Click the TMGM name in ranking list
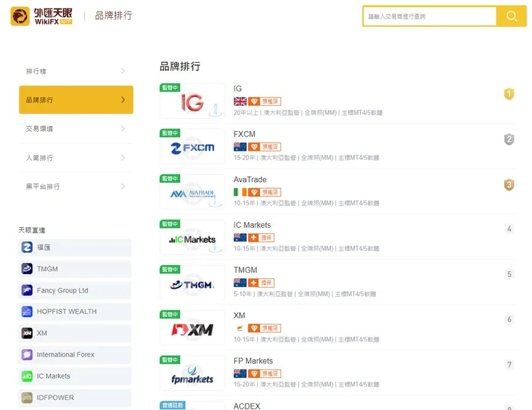Screen dimensions: 532x410 click(245, 270)
